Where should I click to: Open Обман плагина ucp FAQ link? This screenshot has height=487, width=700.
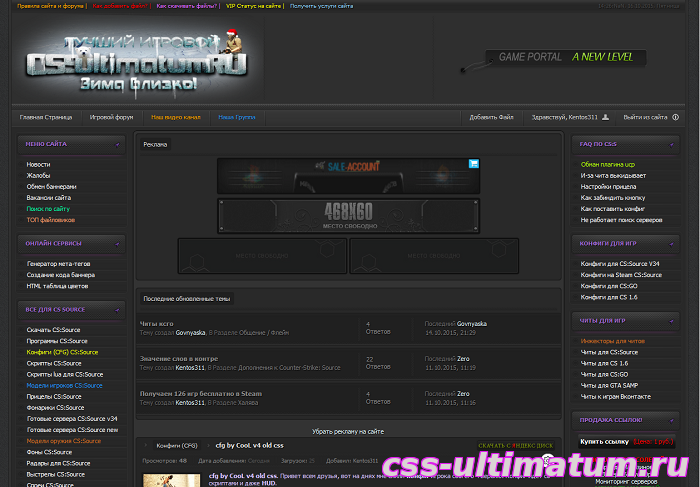608,165
